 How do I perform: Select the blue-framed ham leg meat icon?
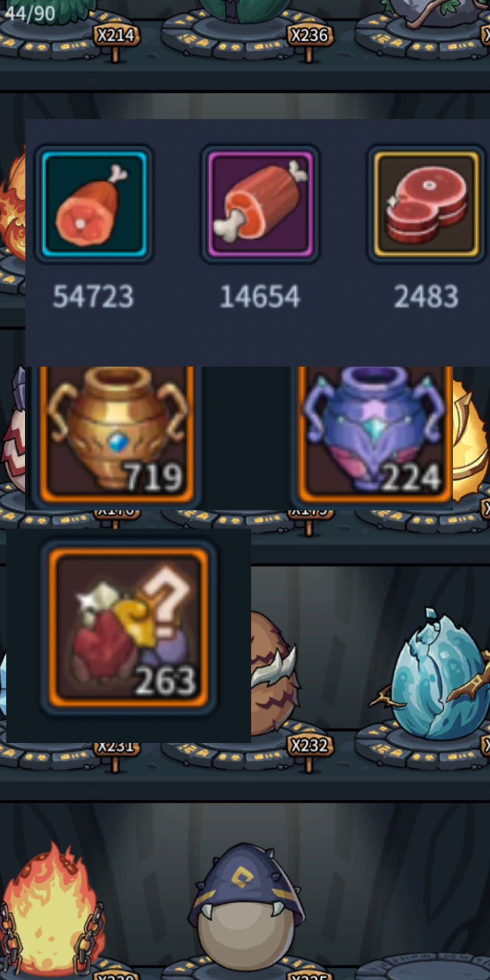pyautogui.click(x=94, y=204)
